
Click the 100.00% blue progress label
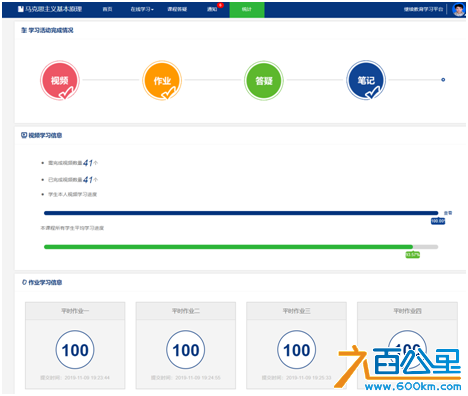438,221
